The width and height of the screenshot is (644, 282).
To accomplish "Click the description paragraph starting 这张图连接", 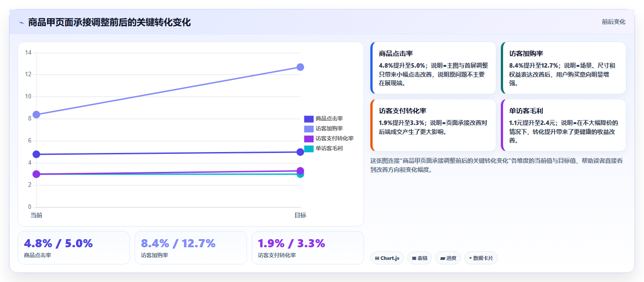I will (497, 165).
